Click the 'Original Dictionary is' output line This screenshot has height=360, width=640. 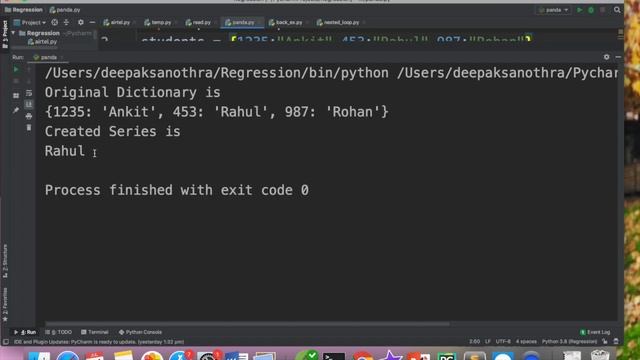click(x=133, y=93)
